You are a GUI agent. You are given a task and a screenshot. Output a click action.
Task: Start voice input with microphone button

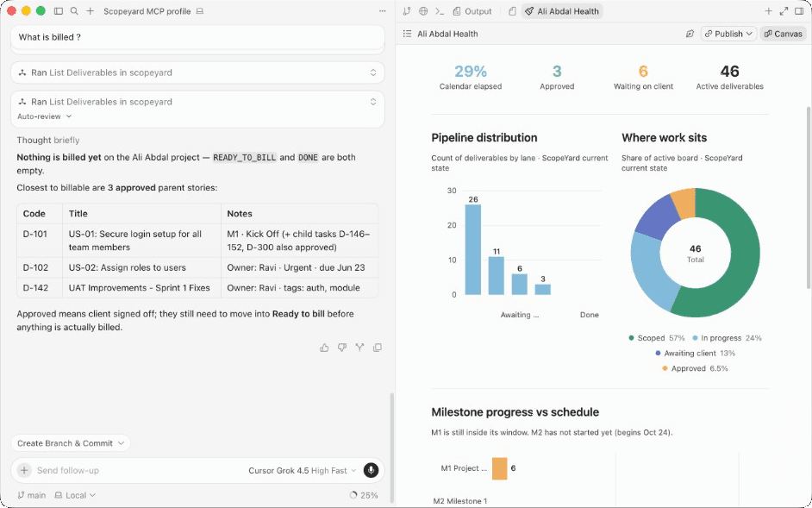pyautogui.click(x=371, y=470)
